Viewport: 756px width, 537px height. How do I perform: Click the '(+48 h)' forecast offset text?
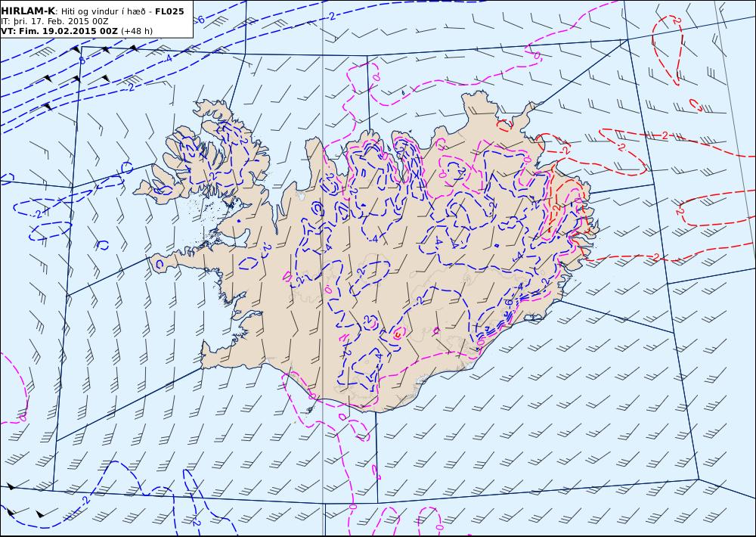click(136, 31)
